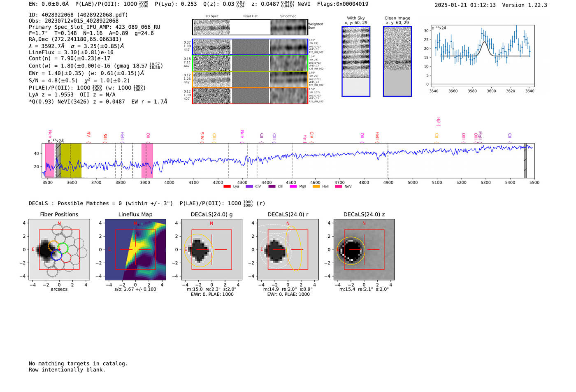576x392 pixels.
Task: Click the Cont(n) = 7.90(±0.23)e-17 text
Action: coord(70,58)
